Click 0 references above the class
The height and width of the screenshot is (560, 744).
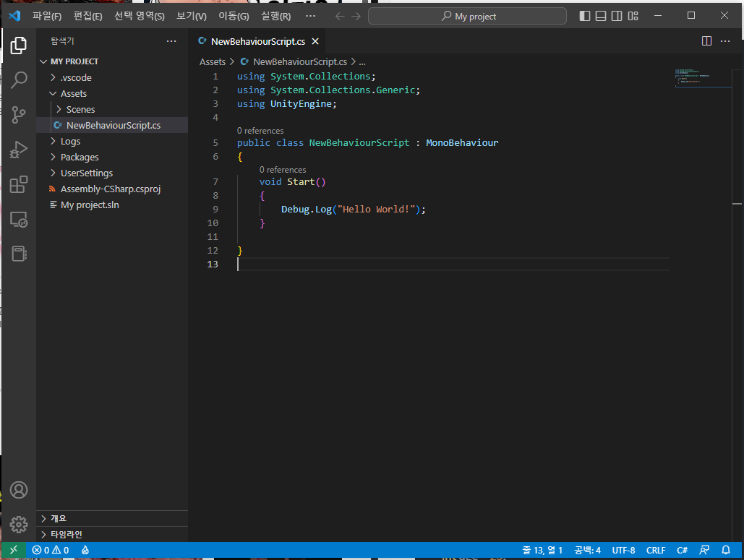click(260, 130)
